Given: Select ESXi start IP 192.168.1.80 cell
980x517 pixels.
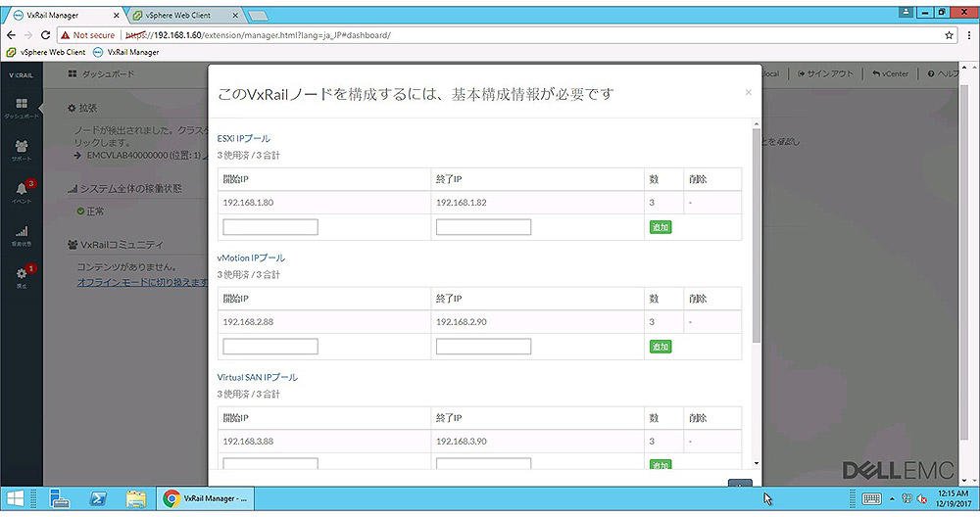Looking at the screenshot, I should (323, 203).
